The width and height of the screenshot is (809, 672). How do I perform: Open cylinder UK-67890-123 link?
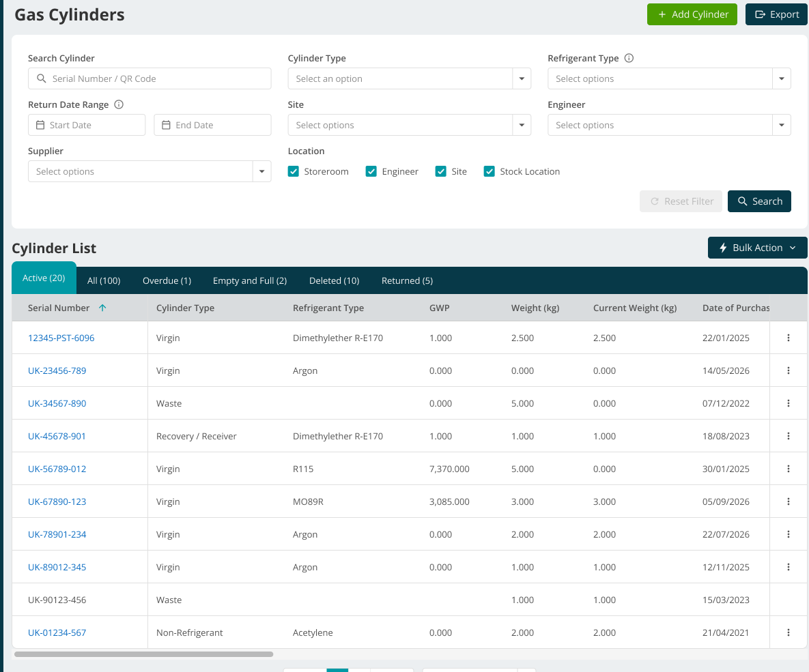[x=57, y=501]
